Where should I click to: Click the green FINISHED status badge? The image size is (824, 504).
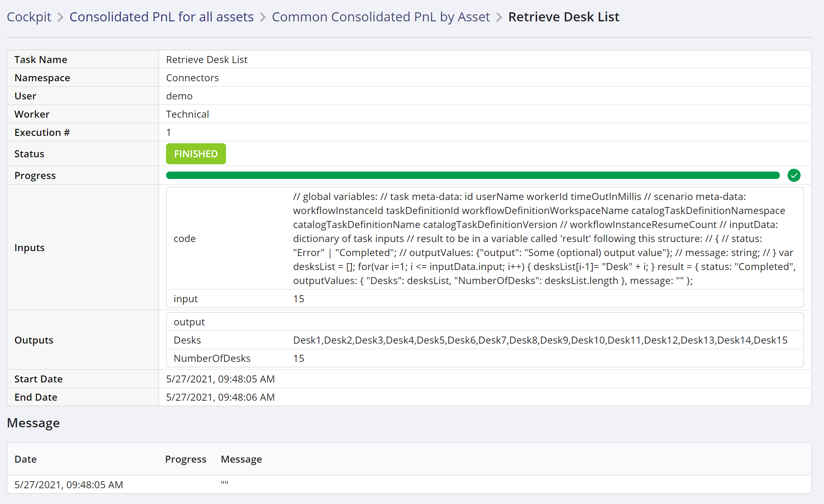[x=196, y=154]
